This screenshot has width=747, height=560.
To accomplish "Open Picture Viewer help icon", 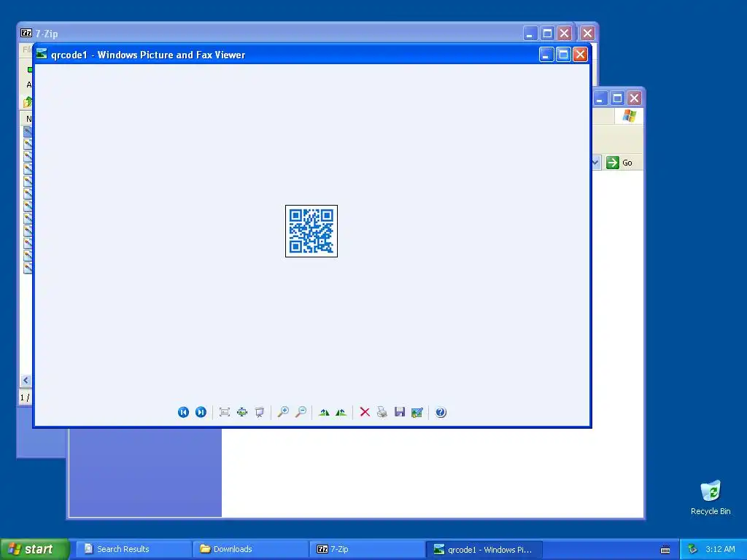I will pyautogui.click(x=441, y=413).
